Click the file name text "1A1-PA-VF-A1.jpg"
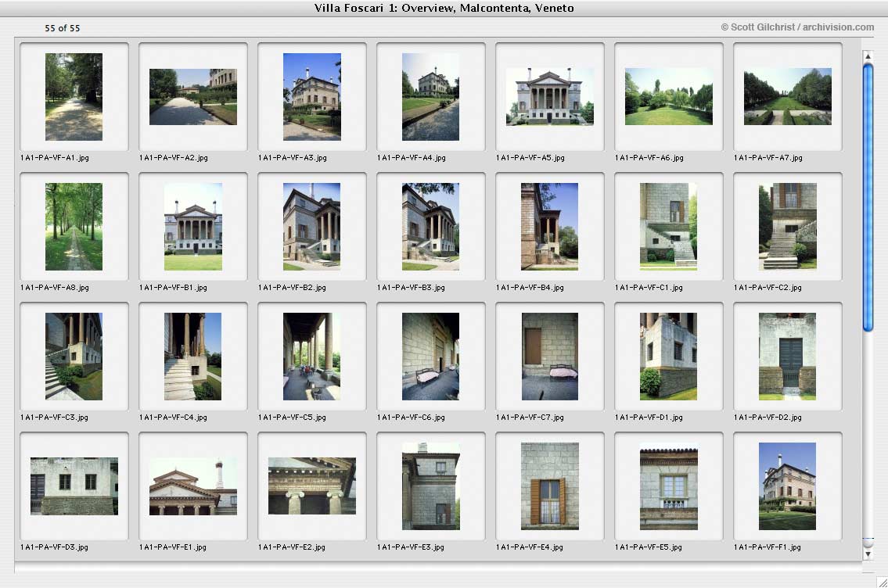 [x=55, y=158]
